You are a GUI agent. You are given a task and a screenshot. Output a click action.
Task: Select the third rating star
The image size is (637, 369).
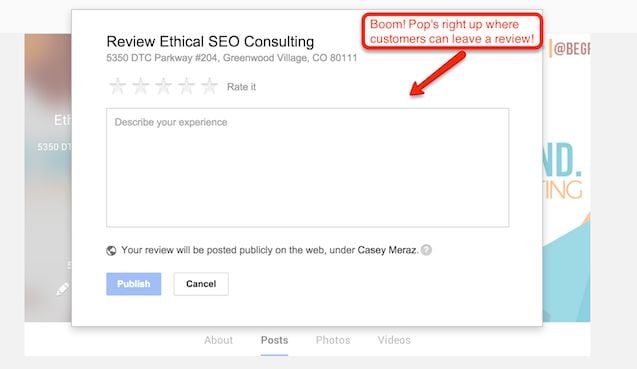(x=163, y=86)
